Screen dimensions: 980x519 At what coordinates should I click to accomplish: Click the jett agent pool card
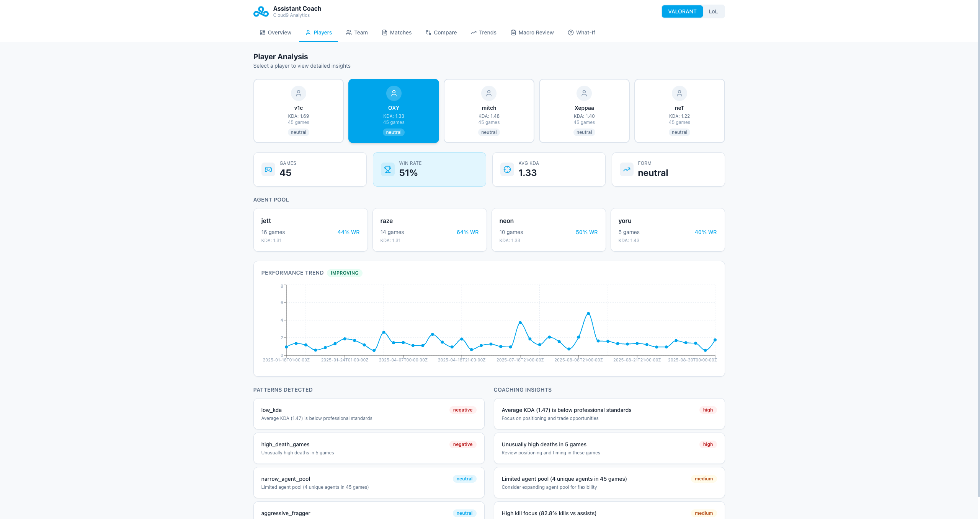[x=310, y=230]
